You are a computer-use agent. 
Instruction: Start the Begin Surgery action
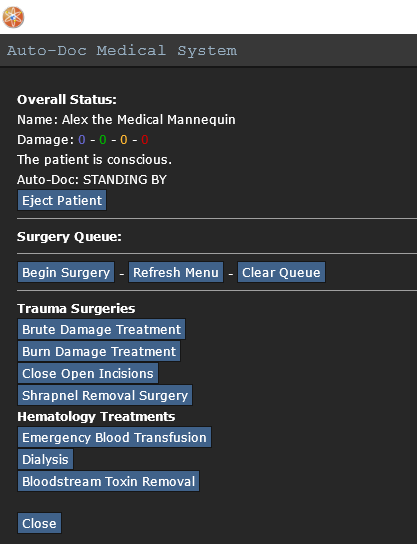pos(66,272)
